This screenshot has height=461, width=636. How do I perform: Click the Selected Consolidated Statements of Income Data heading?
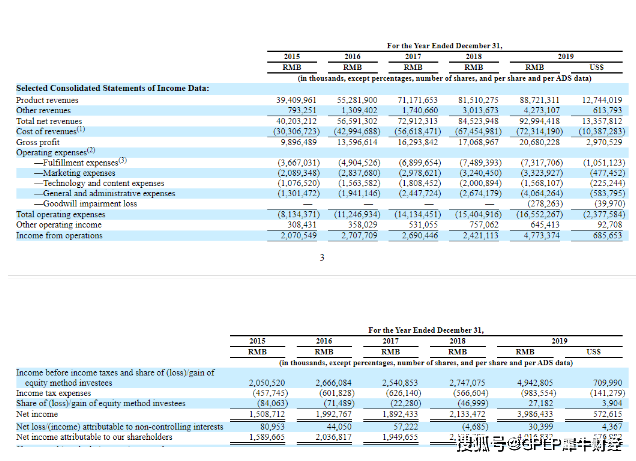(112, 88)
